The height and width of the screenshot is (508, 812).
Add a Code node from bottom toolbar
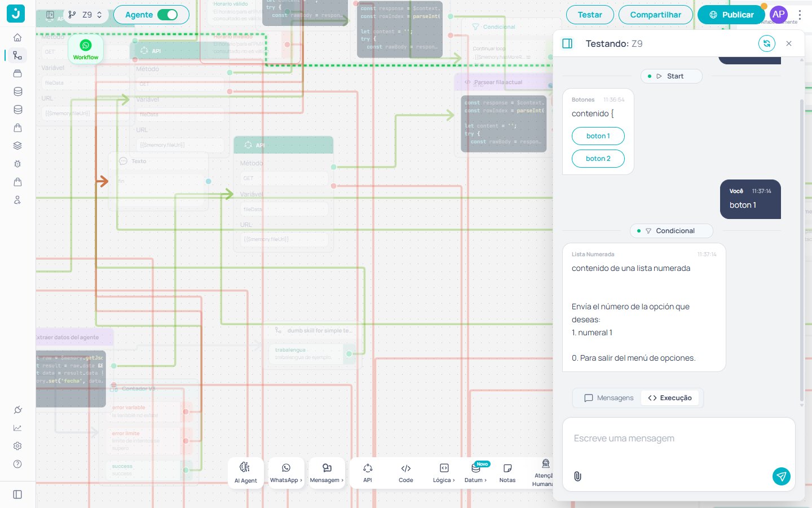(406, 473)
